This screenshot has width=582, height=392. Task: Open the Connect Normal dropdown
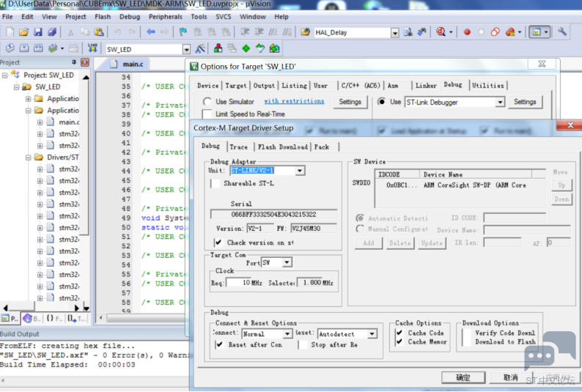287,334
